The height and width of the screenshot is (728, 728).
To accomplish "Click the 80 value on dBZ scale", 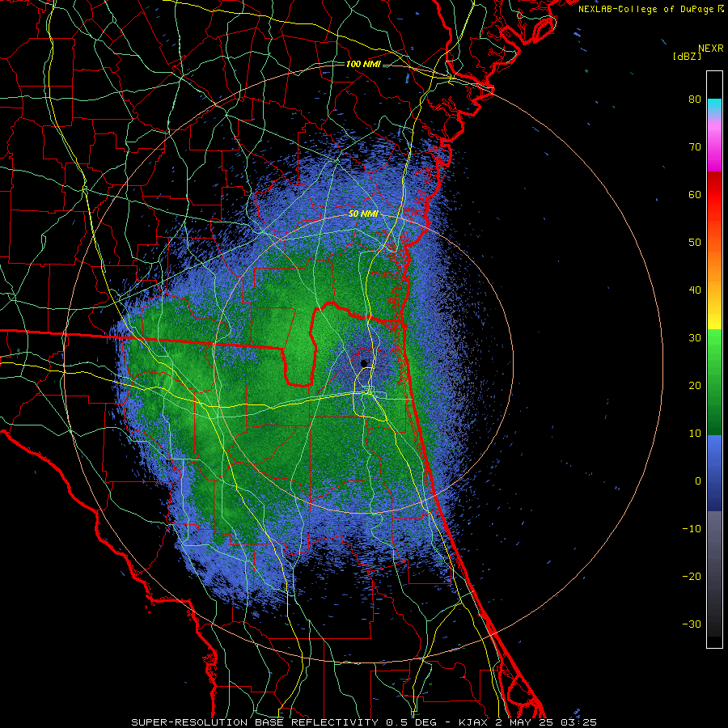I will [695, 99].
